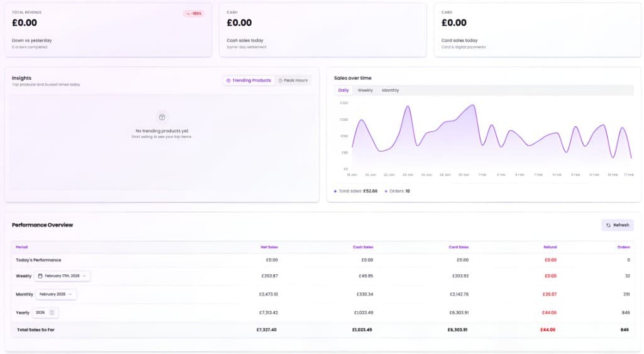Click the Weekly card sales £203.92

[x=460, y=276]
